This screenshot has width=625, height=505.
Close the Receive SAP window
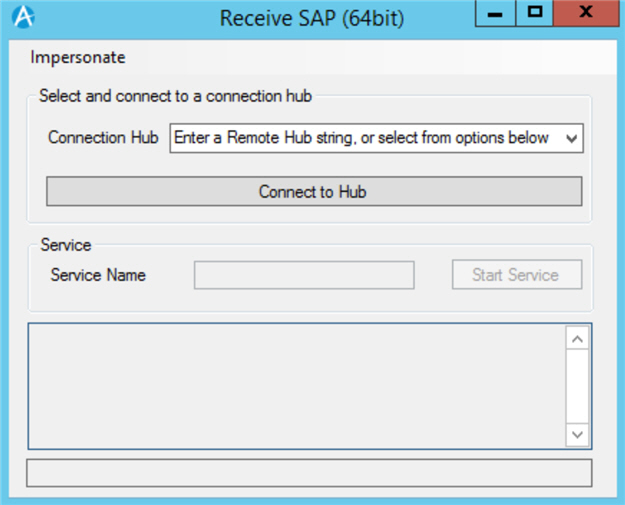pos(586,13)
